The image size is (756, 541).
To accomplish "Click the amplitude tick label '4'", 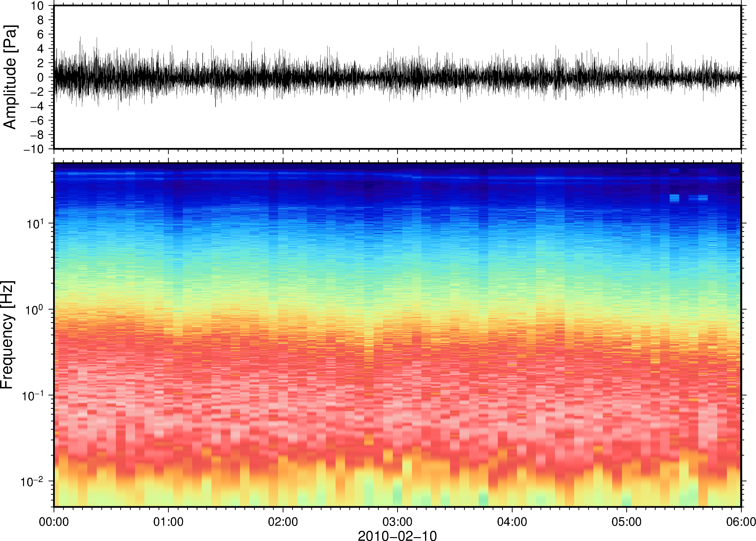I will 41,49.
